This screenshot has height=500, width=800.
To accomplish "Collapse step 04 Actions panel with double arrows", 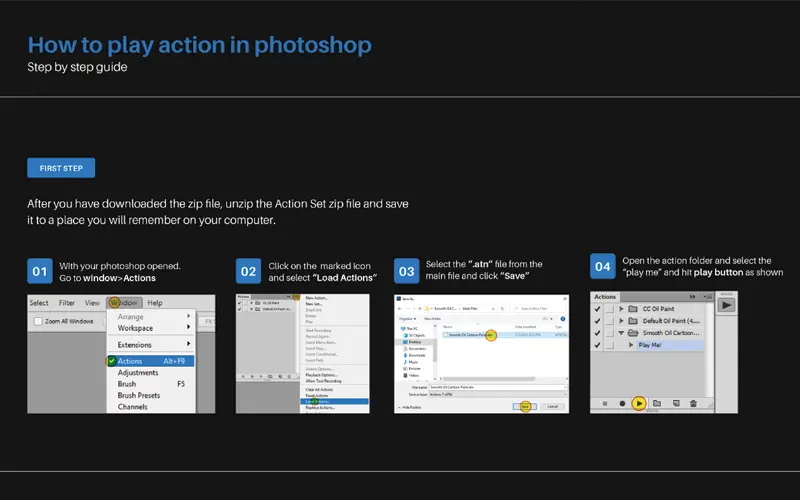I will click(x=692, y=296).
